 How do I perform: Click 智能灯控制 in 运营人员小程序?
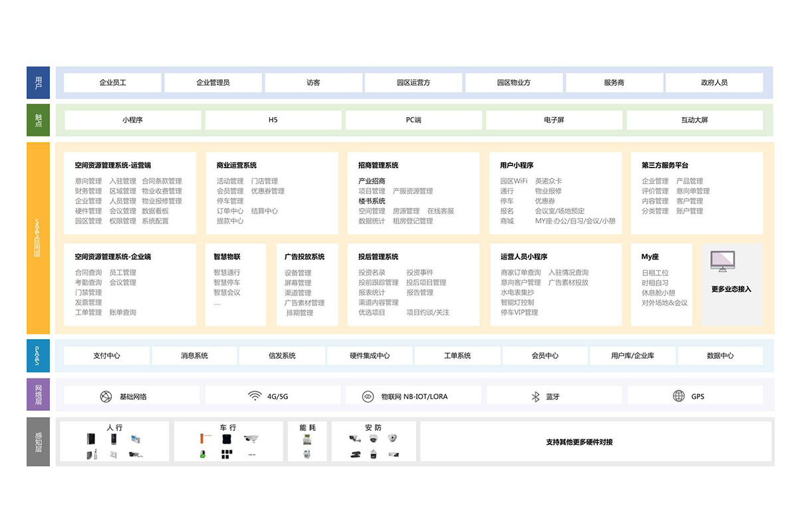coord(517,303)
